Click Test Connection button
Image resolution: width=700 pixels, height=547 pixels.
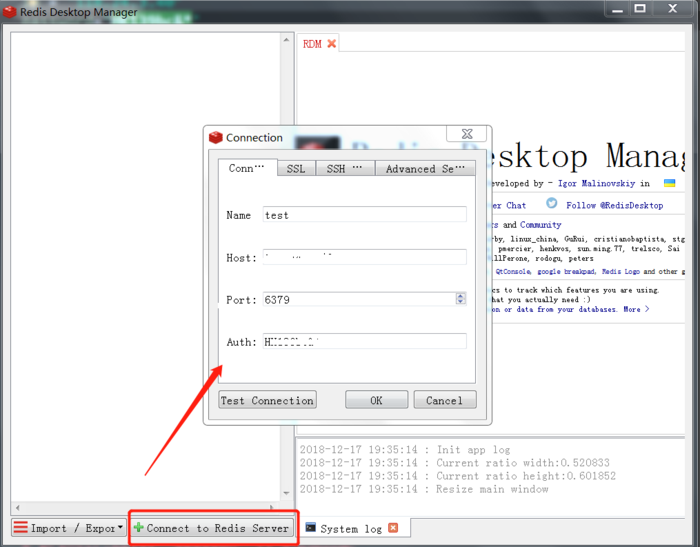click(x=267, y=400)
